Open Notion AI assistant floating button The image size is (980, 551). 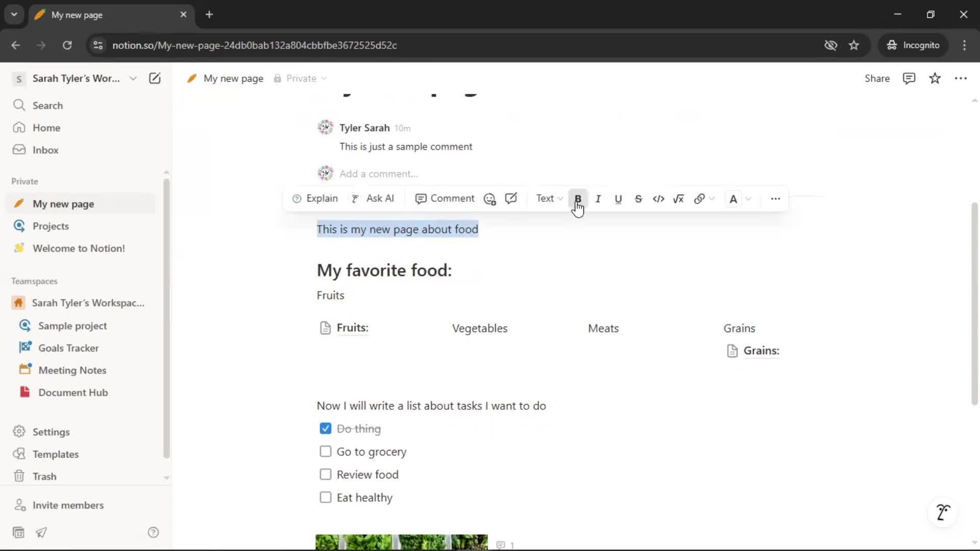point(943,512)
